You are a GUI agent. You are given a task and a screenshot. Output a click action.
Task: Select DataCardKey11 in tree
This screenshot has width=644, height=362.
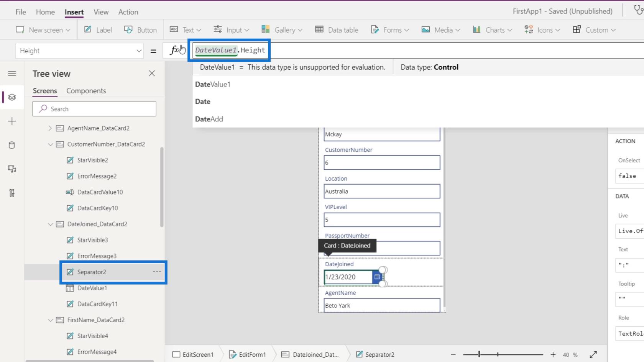(97, 304)
